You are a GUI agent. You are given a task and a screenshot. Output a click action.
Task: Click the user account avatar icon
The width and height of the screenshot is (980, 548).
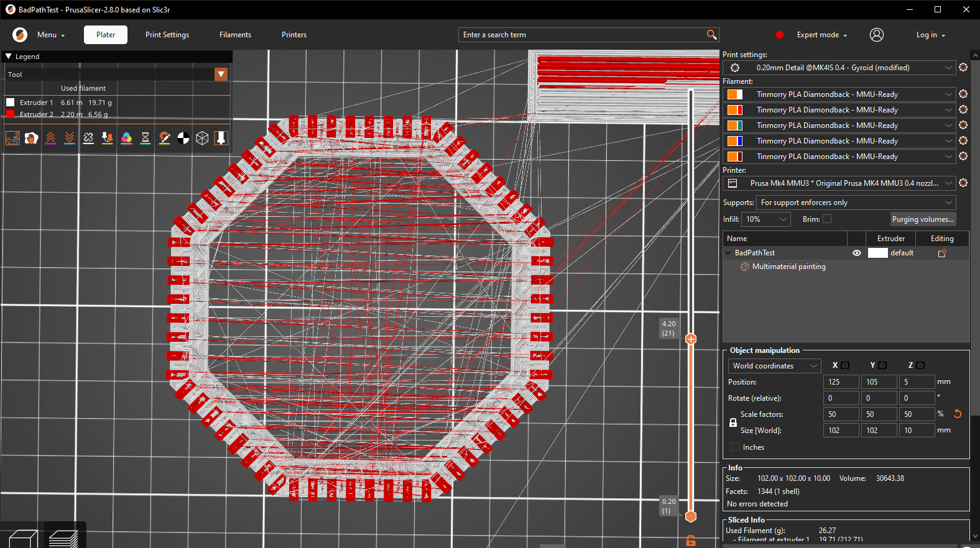(x=877, y=35)
